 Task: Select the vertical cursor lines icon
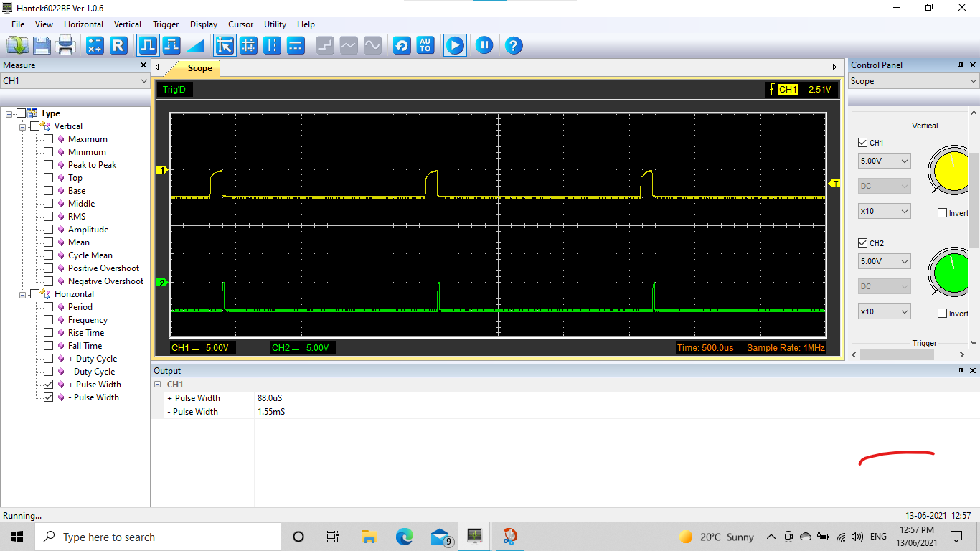point(272,46)
